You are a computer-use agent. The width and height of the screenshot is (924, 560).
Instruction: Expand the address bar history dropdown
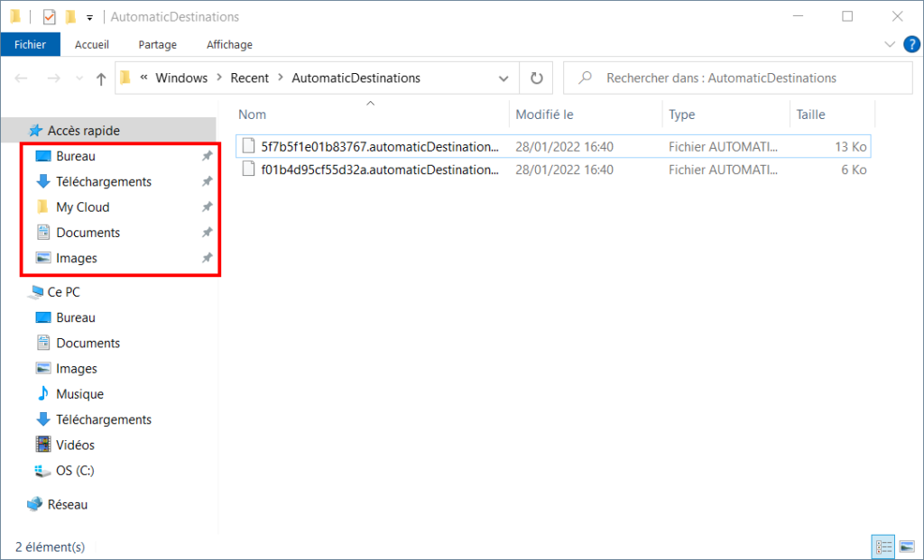tap(504, 78)
